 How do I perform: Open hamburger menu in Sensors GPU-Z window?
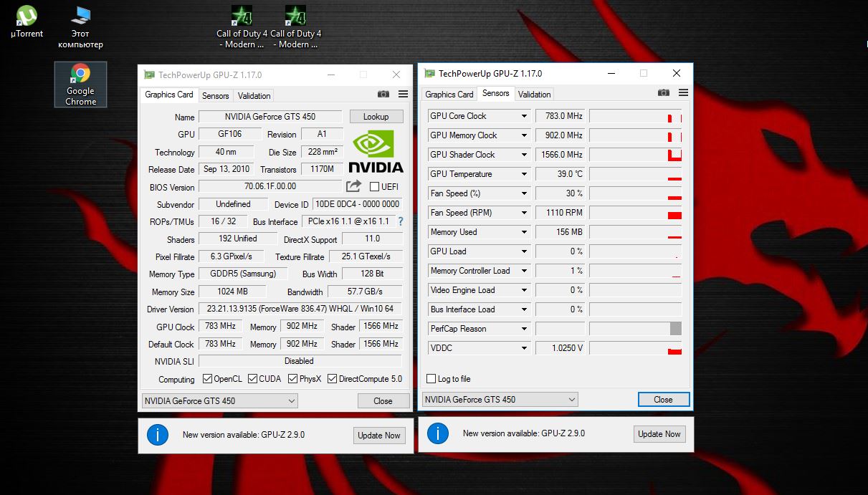pyautogui.click(x=683, y=93)
